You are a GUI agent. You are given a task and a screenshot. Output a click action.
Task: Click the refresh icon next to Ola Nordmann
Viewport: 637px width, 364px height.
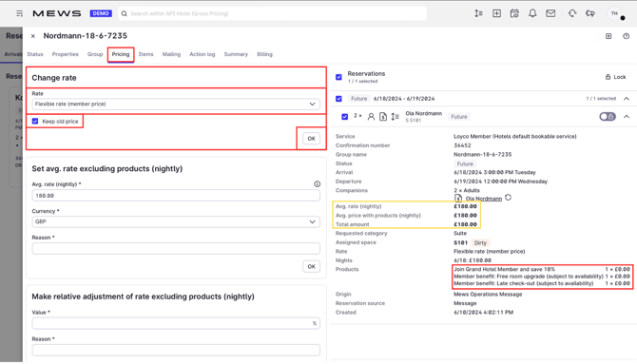point(509,198)
